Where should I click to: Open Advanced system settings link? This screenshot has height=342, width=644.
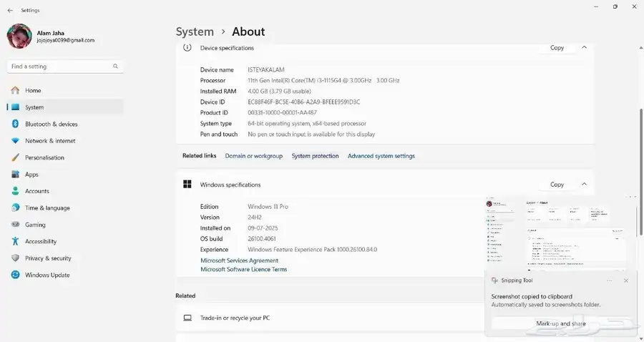(x=381, y=156)
